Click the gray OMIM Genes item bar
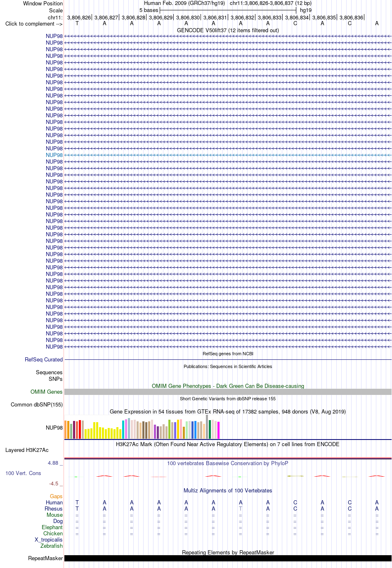This screenshot has height=568, width=392. pyautogui.click(x=228, y=392)
